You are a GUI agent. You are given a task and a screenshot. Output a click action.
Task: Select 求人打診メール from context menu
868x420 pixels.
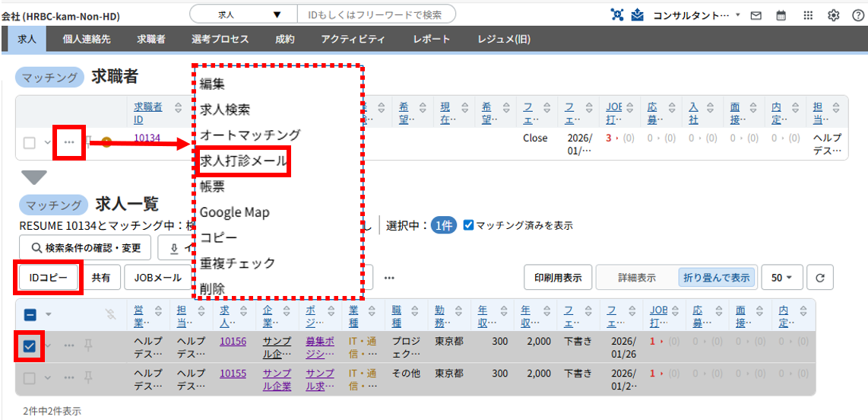243,161
